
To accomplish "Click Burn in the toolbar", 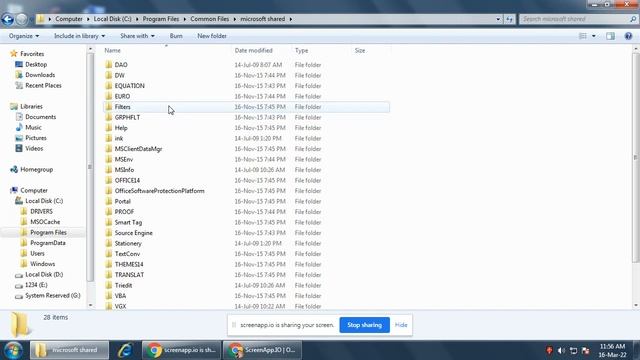I will (x=176, y=36).
